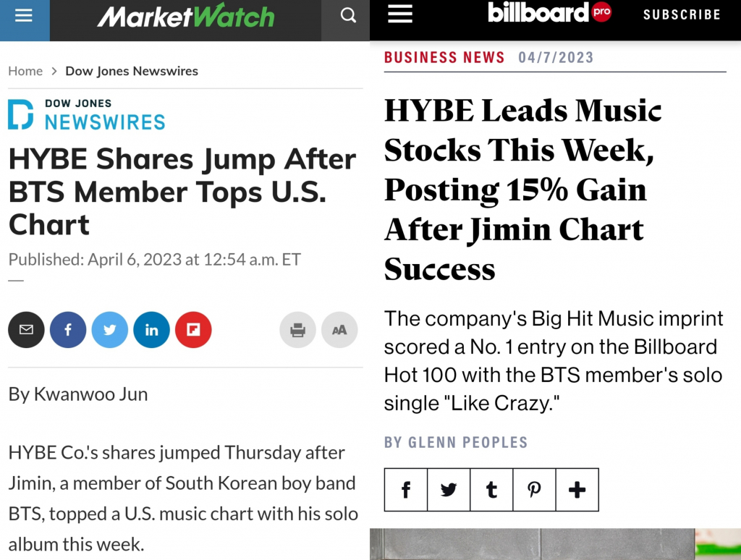
Task: Click the Home breadcrumb link
Action: click(x=25, y=71)
